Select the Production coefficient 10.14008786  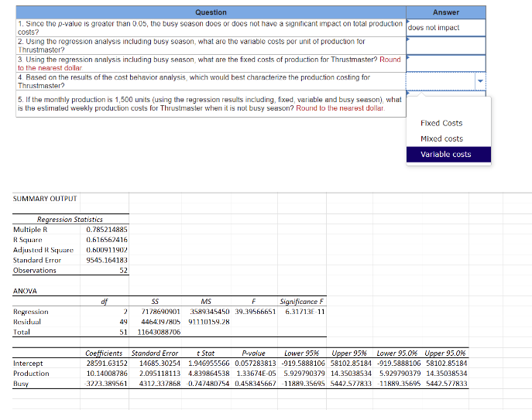click(x=107, y=374)
